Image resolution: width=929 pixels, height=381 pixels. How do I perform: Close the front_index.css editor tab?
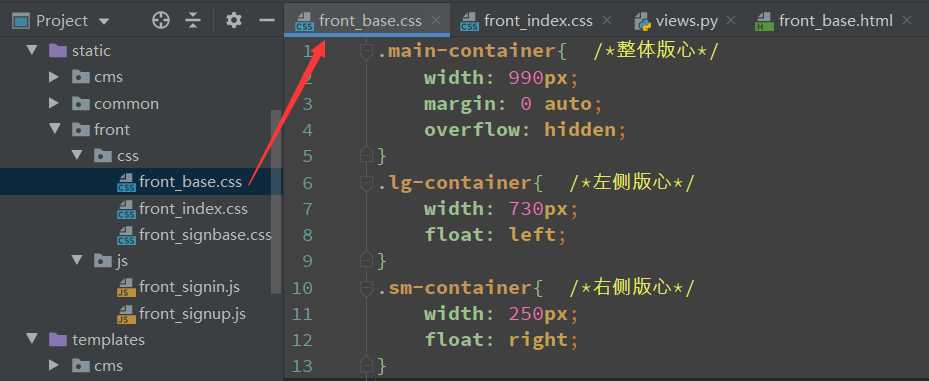606,21
